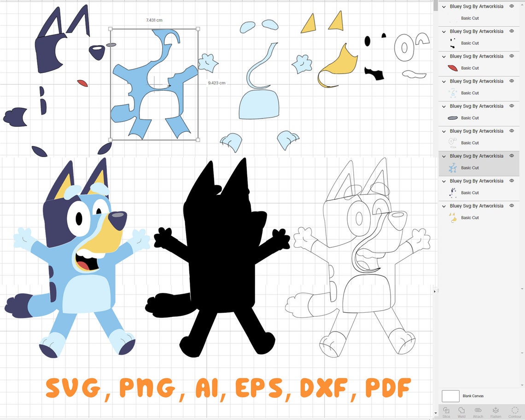Hide the yellow ears bottom layer
The height and width of the screenshot is (420, 525).
tap(511, 205)
